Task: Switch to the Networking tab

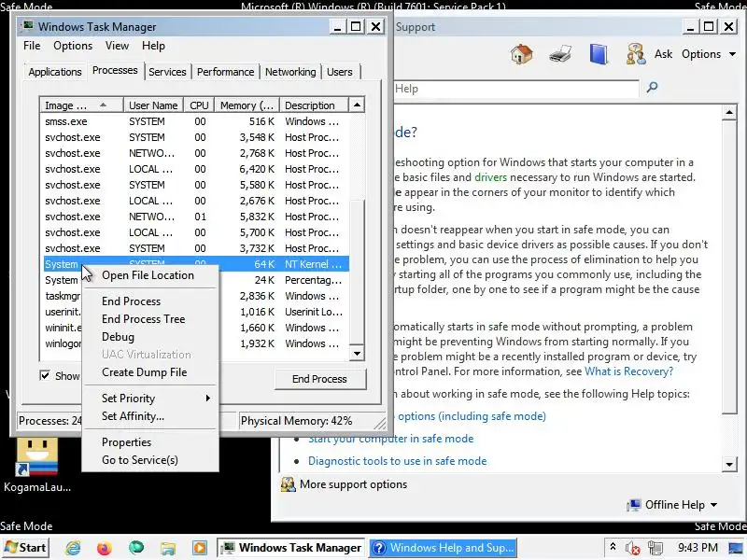Action: click(x=290, y=72)
